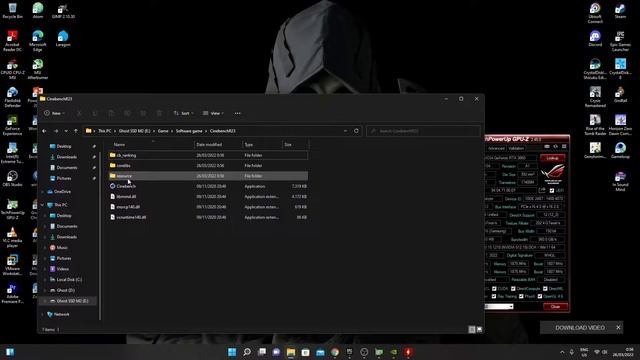The width and height of the screenshot is (640, 360).
Task: Toggle the PhysX checkbox in GPU-Z
Action: point(521,296)
